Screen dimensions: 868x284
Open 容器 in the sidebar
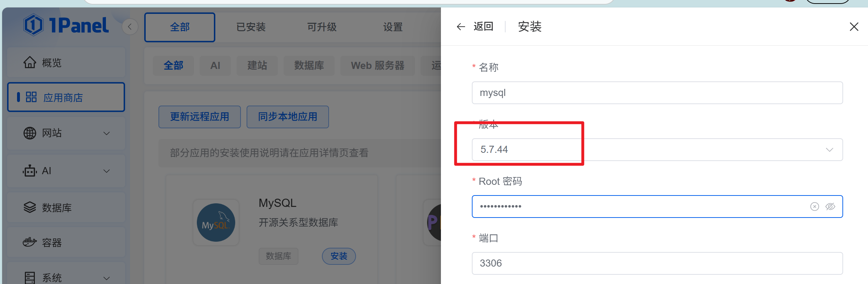(x=66, y=242)
